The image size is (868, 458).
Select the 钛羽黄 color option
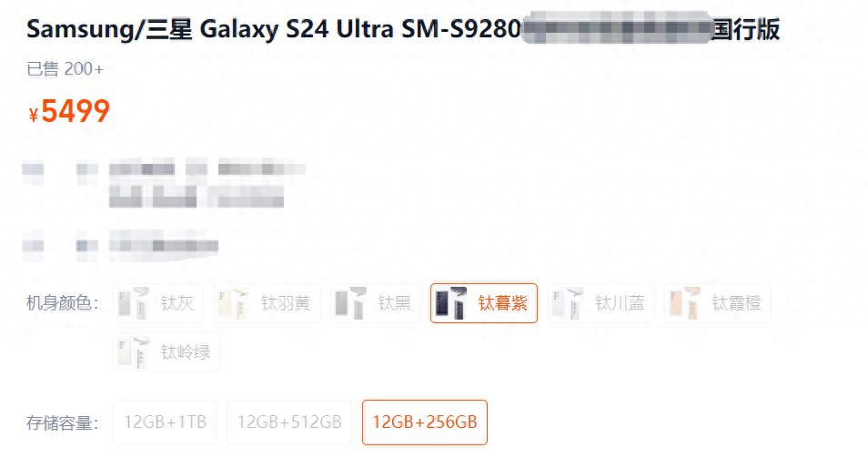point(267,303)
